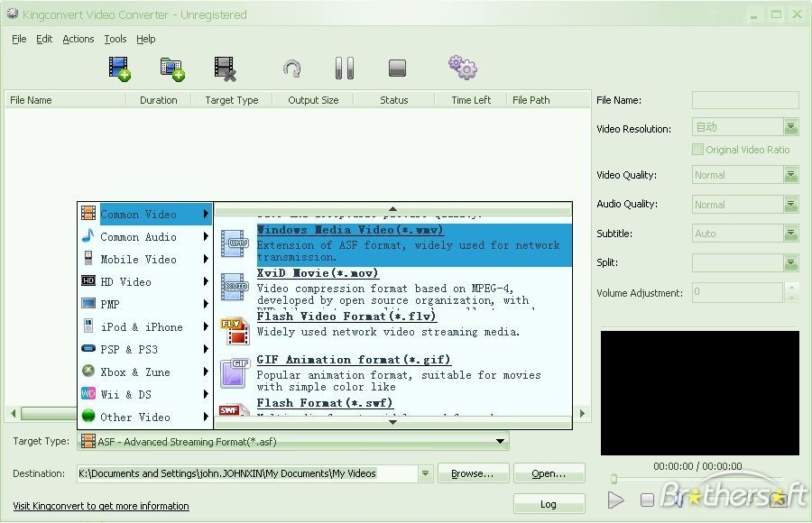Screen dimensions: 812x523
Task: Click the Convert (circular arrow) toolbar icon
Action: 292,69
